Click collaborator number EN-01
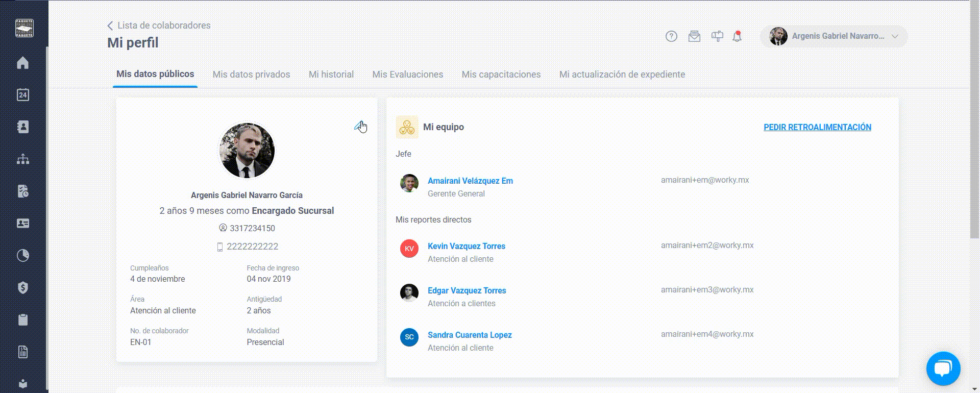 [x=141, y=342]
